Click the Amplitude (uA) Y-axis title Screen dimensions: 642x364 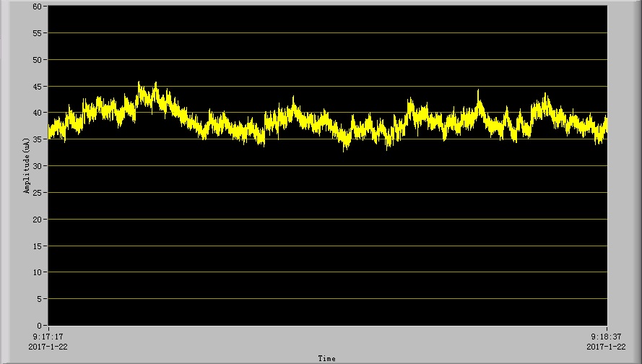pos(27,165)
